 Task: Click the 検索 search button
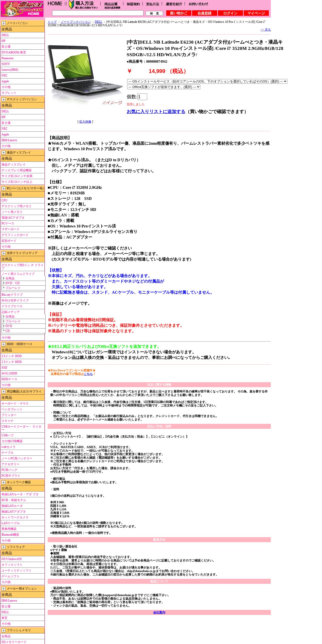[x=154, y=13]
